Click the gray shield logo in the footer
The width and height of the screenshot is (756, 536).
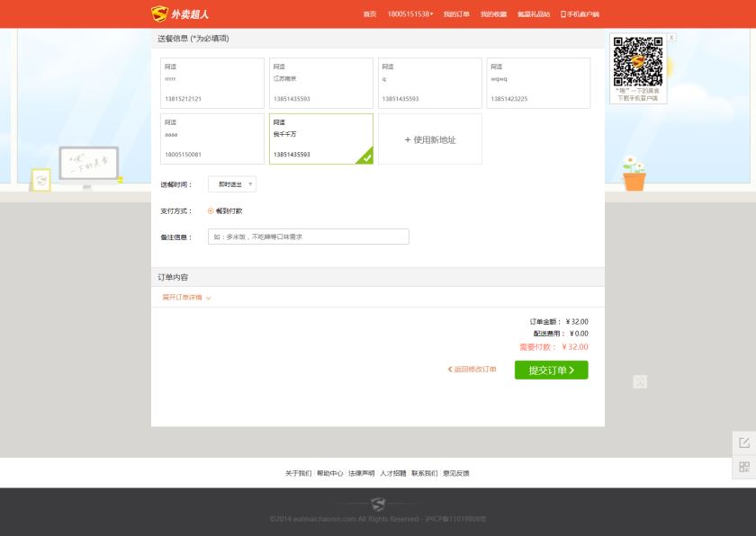[379, 505]
